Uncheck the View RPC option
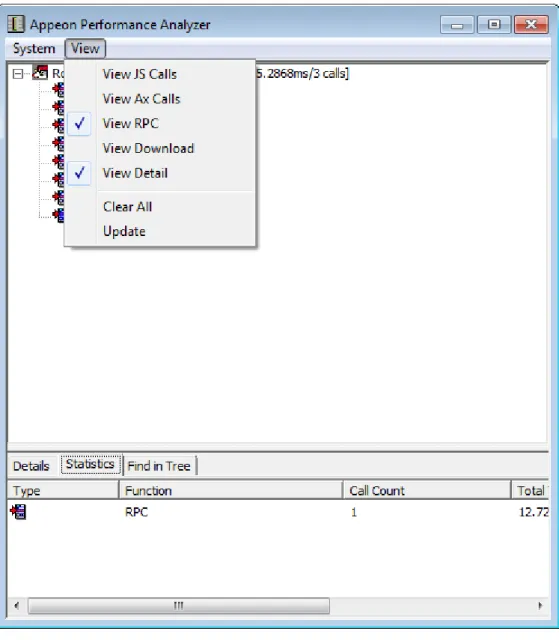This screenshot has width=559, height=640. click(x=160, y=123)
